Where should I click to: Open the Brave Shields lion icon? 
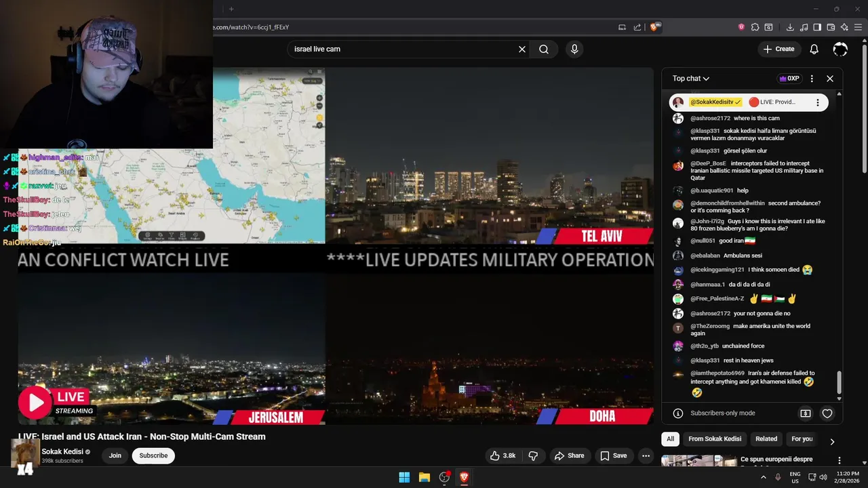point(654,27)
